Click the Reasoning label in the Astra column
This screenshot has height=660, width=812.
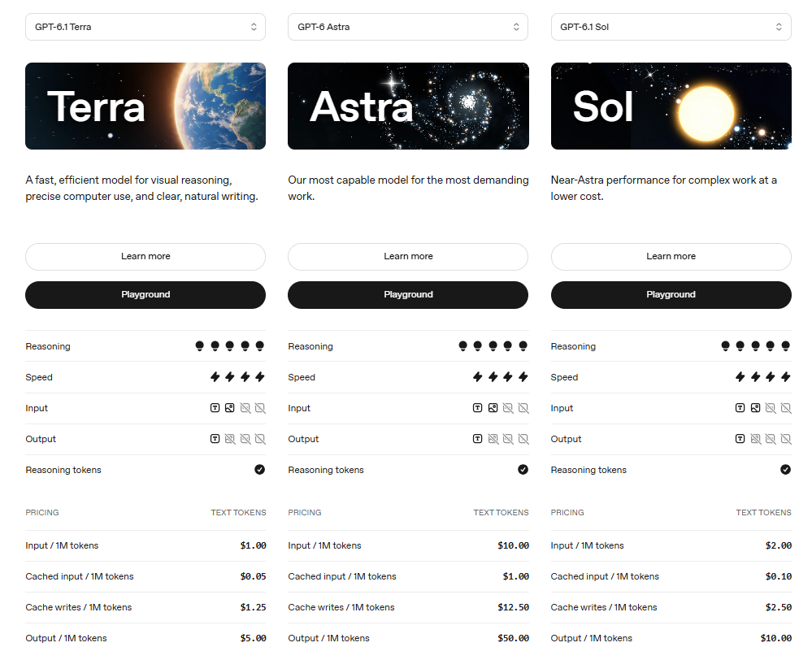(310, 346)
